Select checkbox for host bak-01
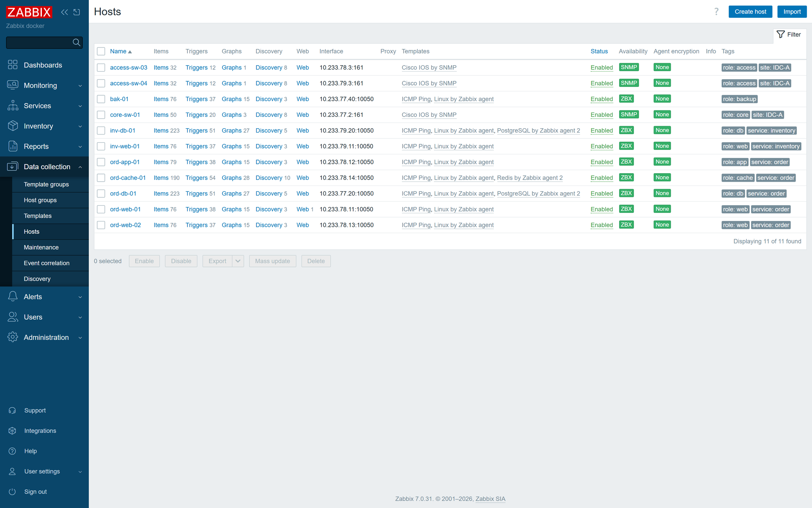This screenshot has height=508, width=812. [101, 99]
